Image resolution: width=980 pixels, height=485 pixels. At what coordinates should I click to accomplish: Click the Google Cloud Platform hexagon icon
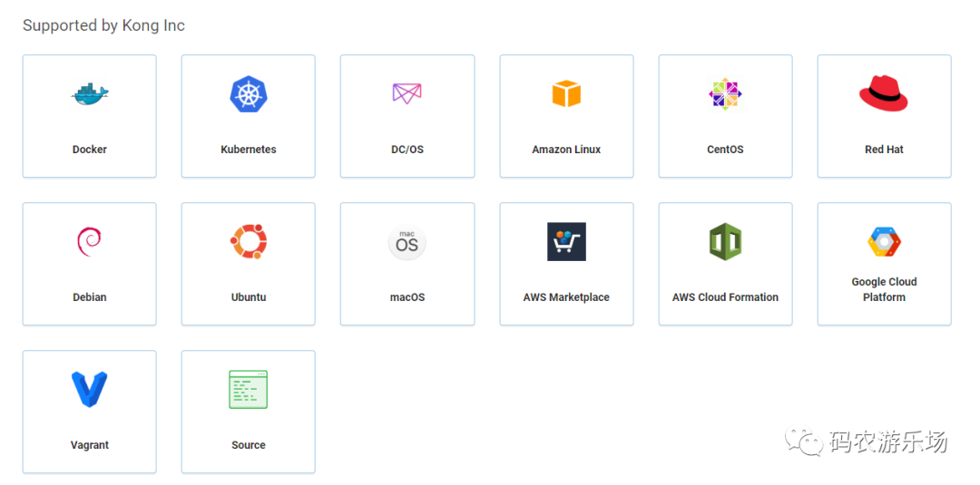click(x=884, y=242)
